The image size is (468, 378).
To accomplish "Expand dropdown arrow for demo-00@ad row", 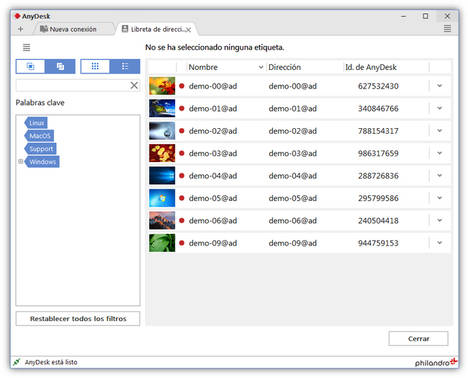I will tap(439, 86).
